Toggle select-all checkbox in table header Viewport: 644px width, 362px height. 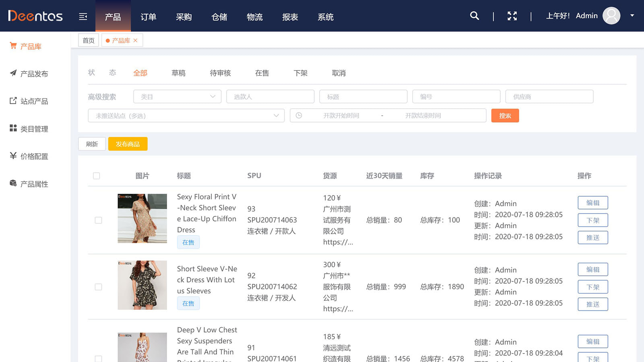tap(97, 176)
